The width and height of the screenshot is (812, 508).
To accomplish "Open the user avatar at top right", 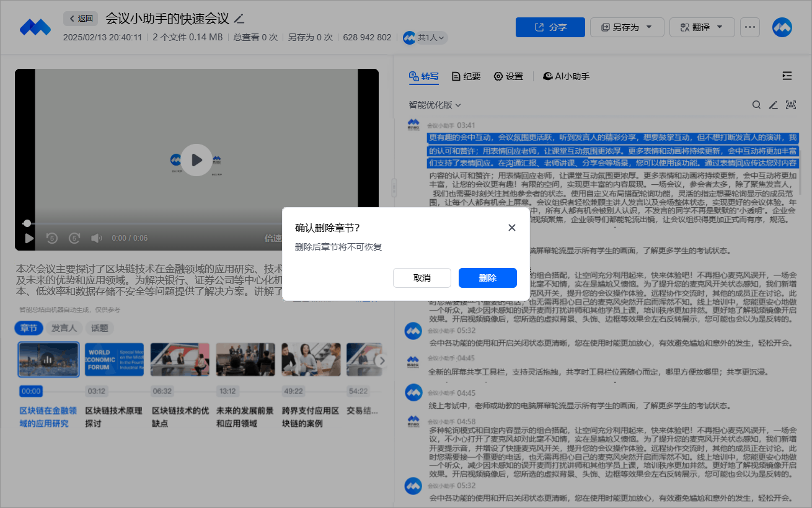I will coord(782,27).
